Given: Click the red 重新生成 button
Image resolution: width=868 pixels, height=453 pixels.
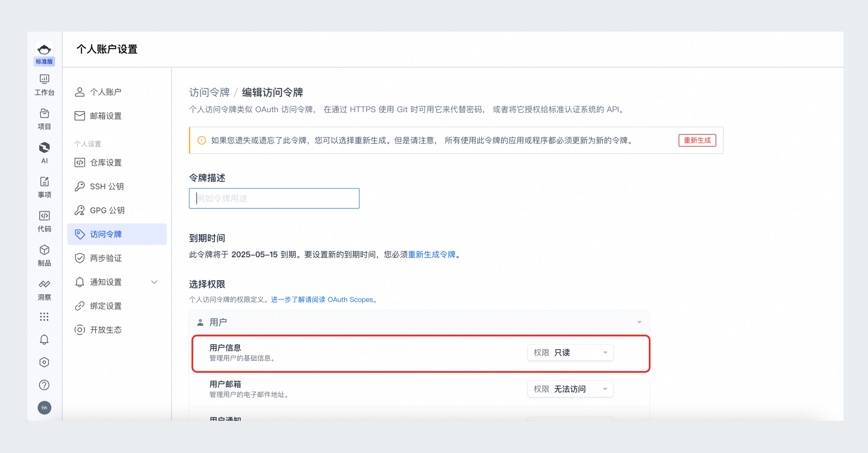Looking at the screenshot, I should [x=697, y=140].
